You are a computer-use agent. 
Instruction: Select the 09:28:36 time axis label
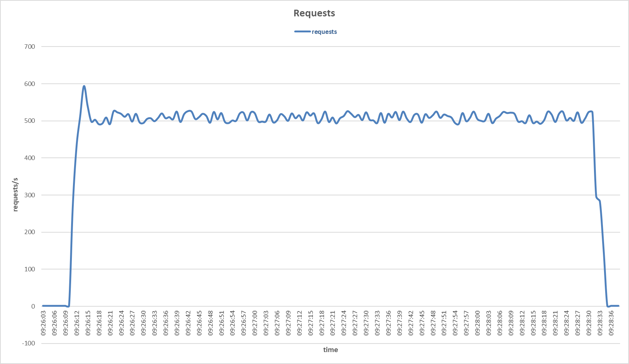611,323
